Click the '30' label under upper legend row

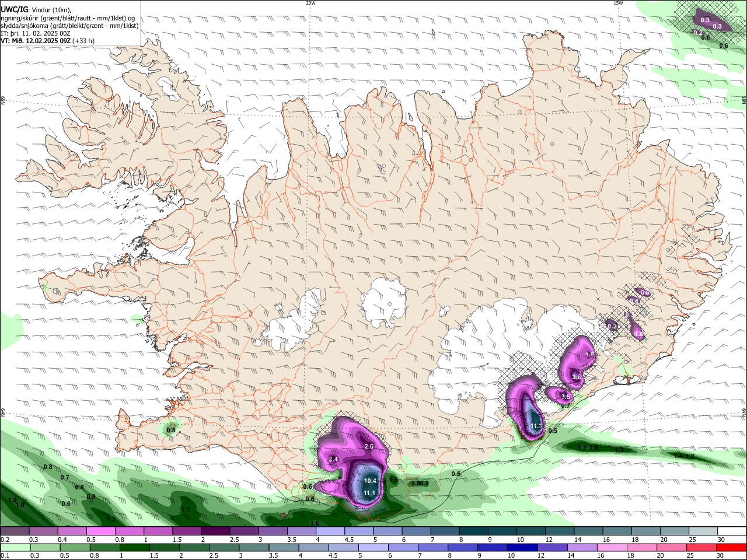pos(721,540)
